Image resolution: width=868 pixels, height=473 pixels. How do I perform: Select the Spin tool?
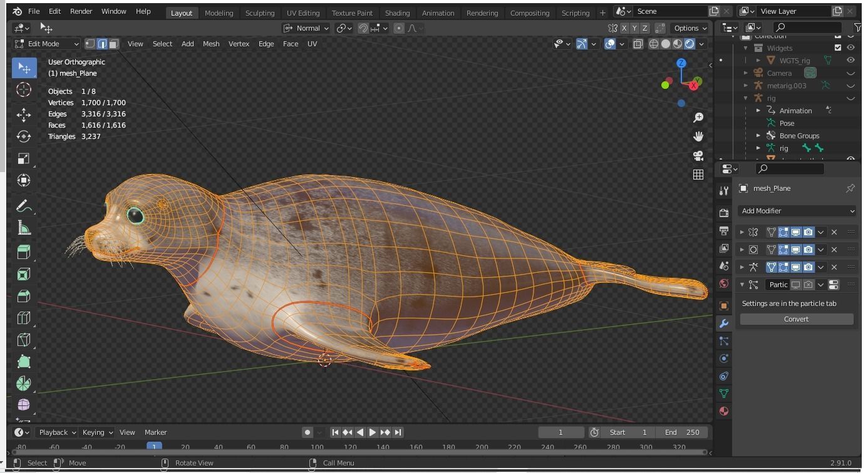24,384
